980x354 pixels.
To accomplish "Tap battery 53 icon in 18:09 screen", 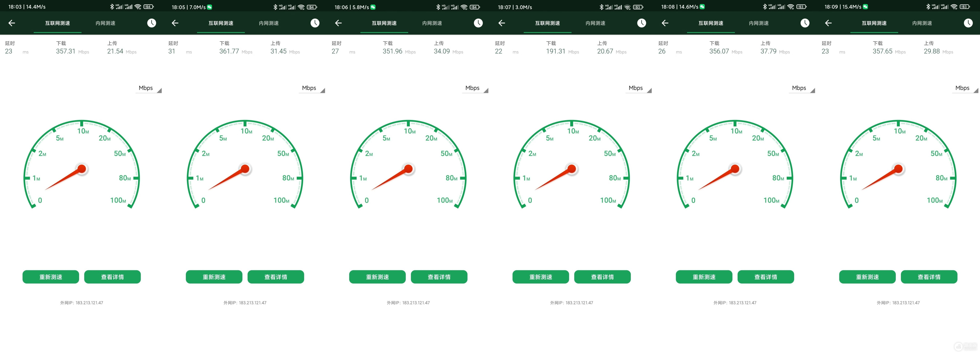I will pos(965,7).
